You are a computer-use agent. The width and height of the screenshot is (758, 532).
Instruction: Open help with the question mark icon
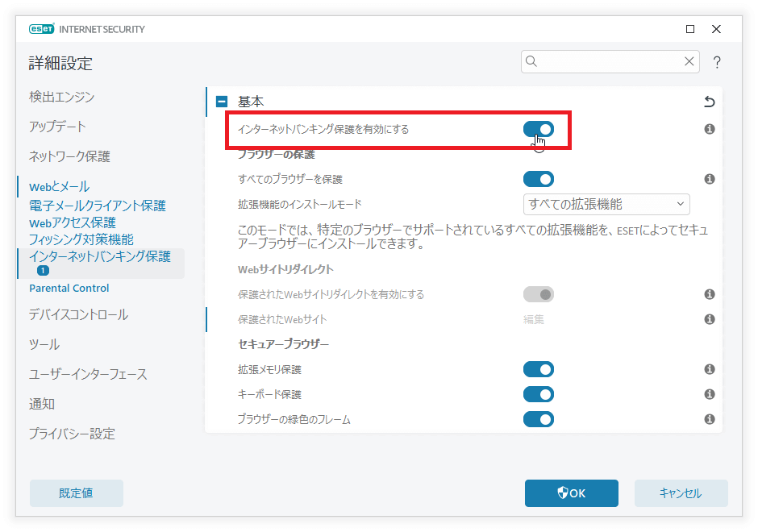pos(716,62)
